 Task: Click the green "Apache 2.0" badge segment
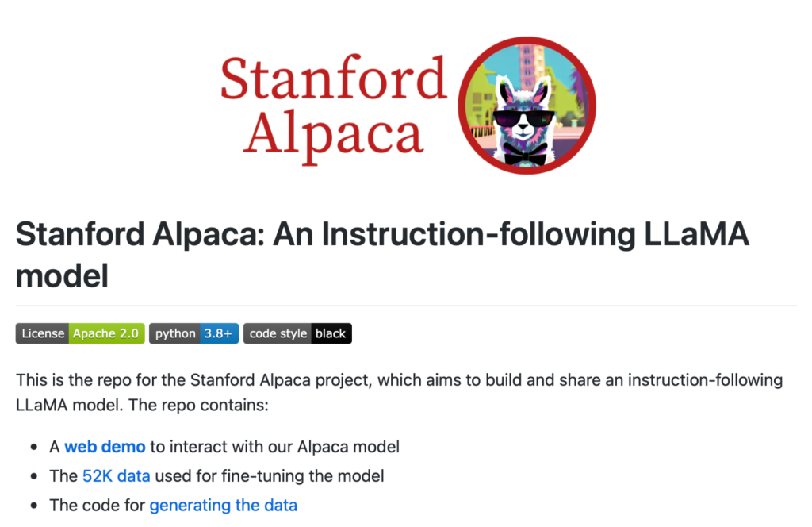pyautogui.click(x=106, y=333)
